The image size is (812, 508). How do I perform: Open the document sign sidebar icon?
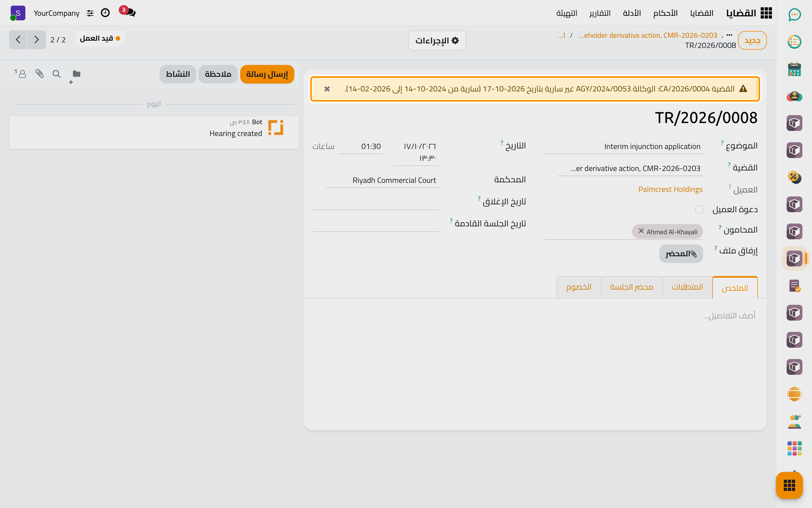tap(794, 286)
